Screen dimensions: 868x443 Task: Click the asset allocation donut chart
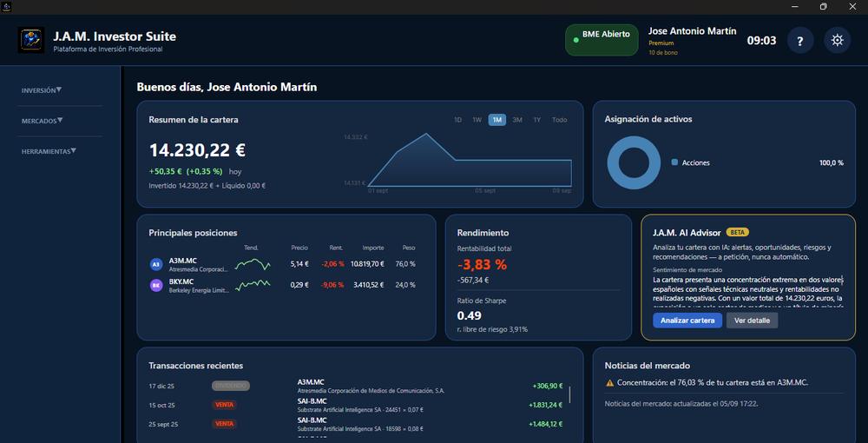click(634, 162)
